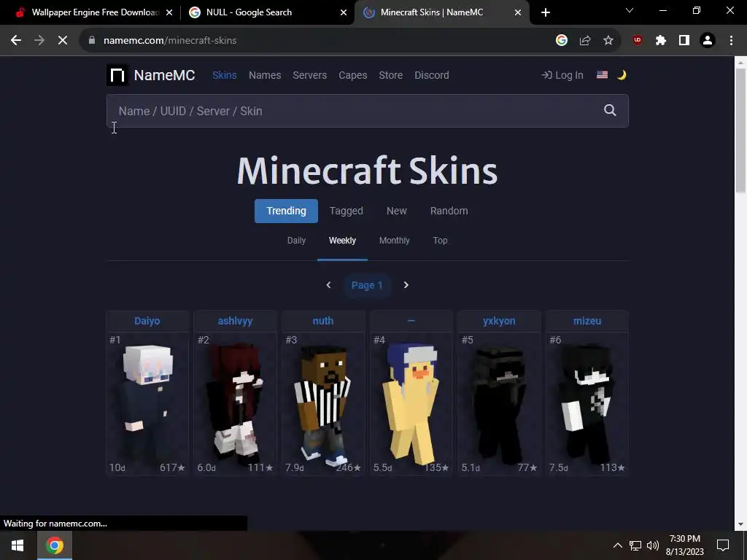Open the #2 red-haired skin thumbnail

coord(236,404)
